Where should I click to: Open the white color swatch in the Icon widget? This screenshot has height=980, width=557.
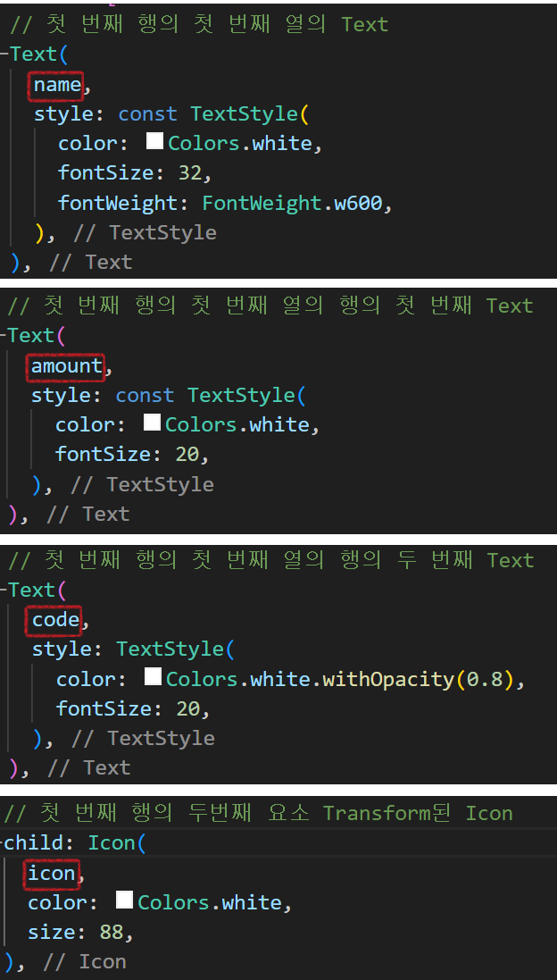125,900
